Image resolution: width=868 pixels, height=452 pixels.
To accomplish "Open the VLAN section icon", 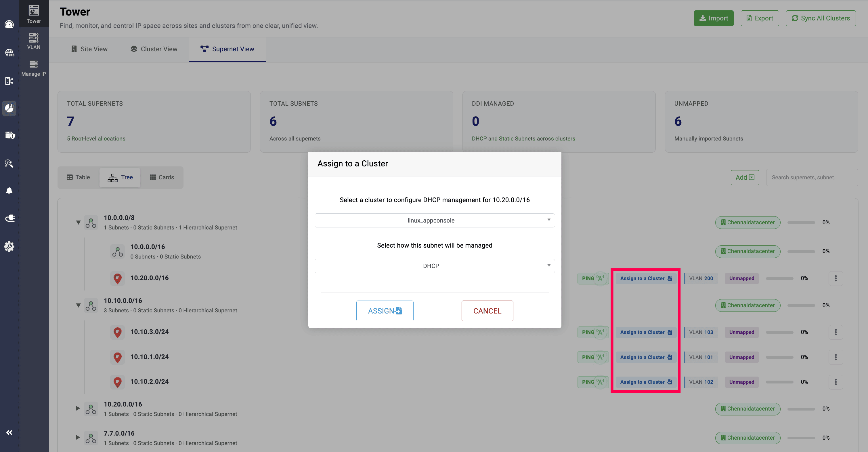I will coord(33,41).
